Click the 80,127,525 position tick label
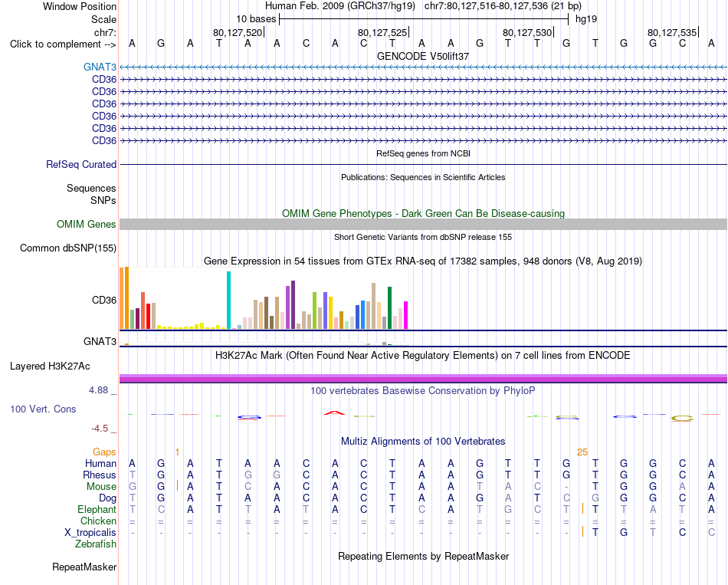The height and width of the screenshot is (585, 728). pos(382,32)
